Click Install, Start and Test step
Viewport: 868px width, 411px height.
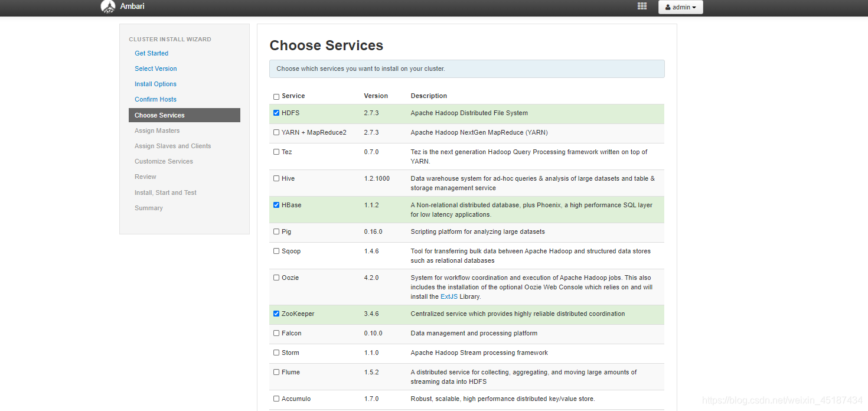click(x=165, y=193)
